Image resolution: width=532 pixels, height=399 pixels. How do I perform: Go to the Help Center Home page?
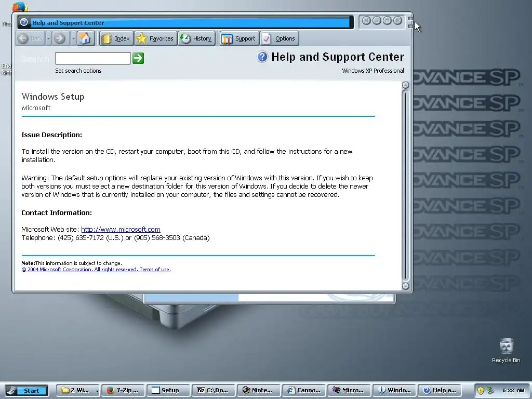click(x=85, y=38)
